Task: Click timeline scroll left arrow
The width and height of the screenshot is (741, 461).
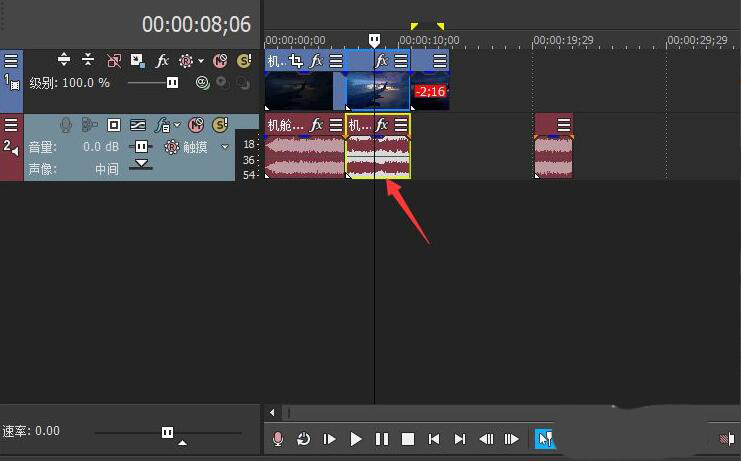Action: pos(272,413)
